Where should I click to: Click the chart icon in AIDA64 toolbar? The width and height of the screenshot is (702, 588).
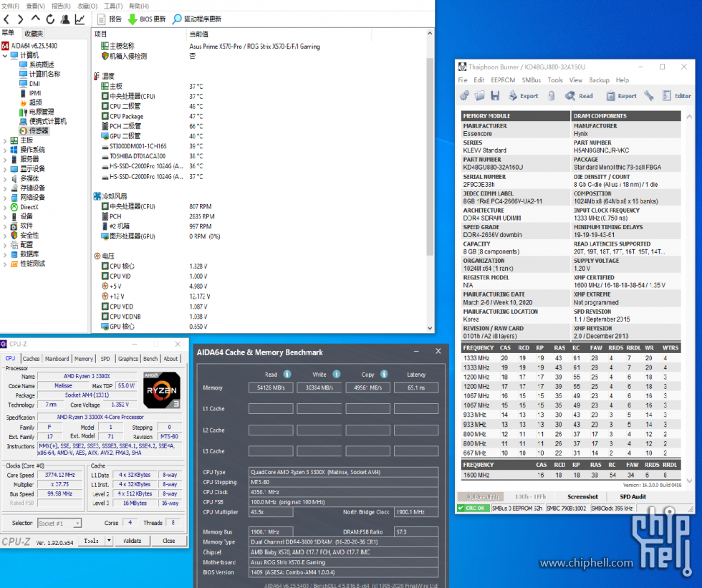80,19
